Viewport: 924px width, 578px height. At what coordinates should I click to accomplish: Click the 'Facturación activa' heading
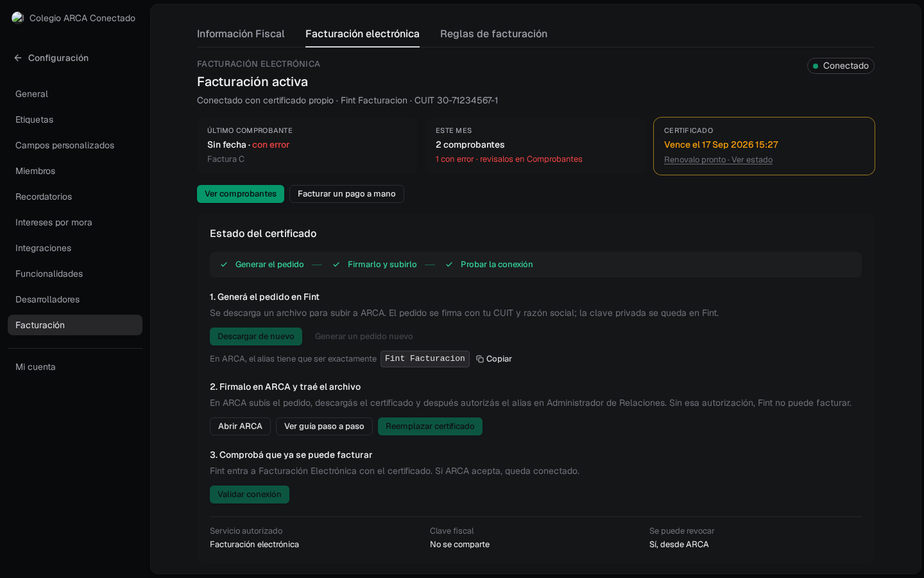pos(252,82)
